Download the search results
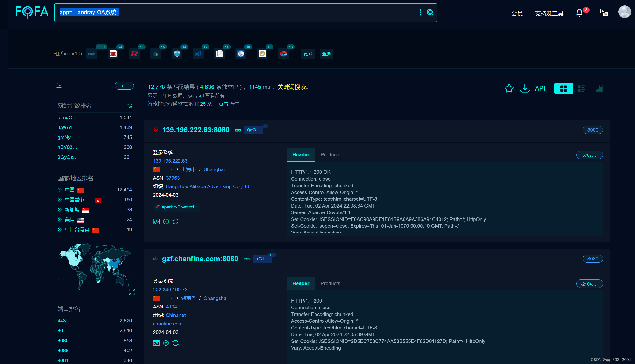635x364 pixels. (x=525, y=88)
